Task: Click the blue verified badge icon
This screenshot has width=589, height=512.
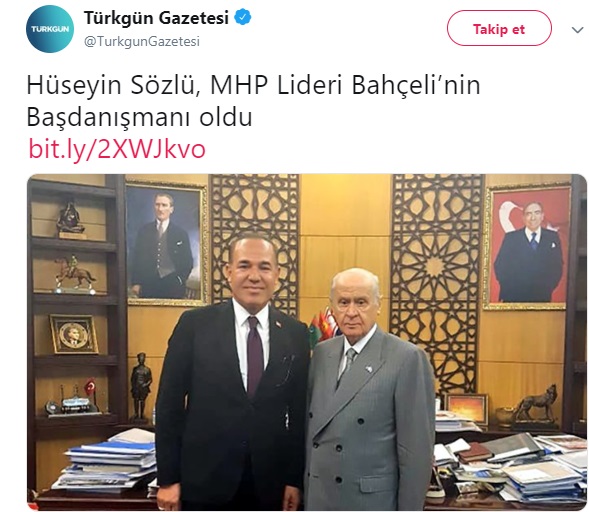Action: (x=243, y=18)
